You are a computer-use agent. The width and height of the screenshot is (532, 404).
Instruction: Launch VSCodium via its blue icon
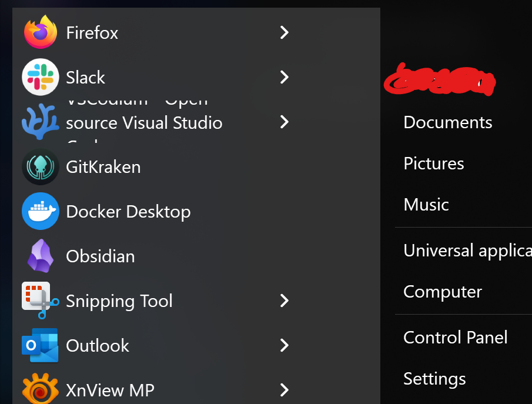(41, 122)
